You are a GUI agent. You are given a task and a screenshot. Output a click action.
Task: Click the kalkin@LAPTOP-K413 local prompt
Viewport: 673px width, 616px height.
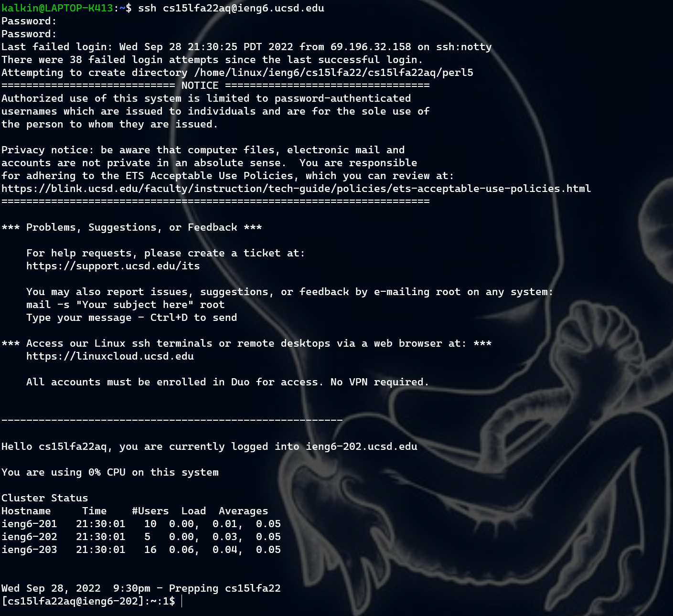pos(57,8)
